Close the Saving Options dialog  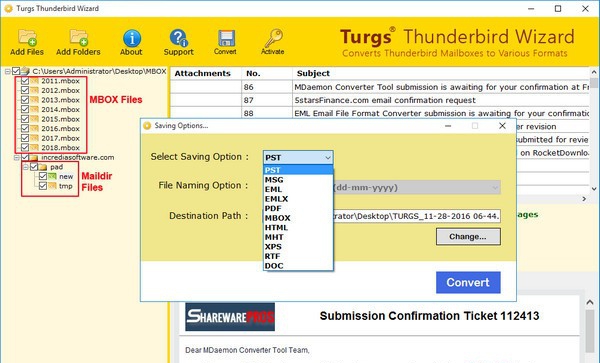pos(502,126)
